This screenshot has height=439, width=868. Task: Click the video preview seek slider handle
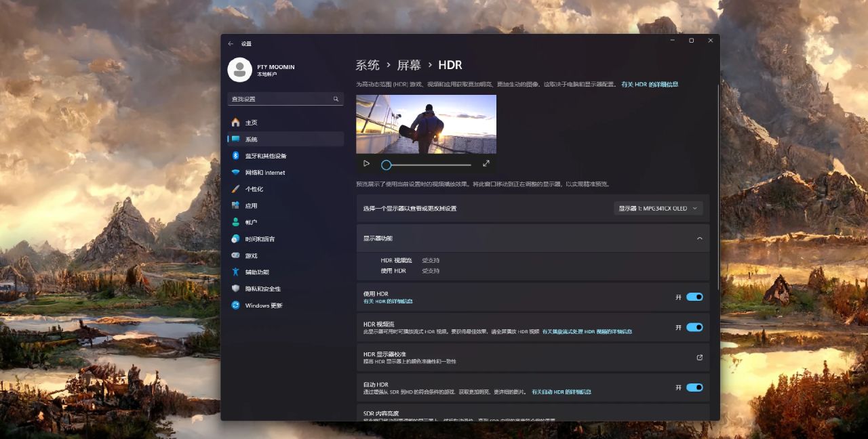pyautogui.click(x=386, y=165)
